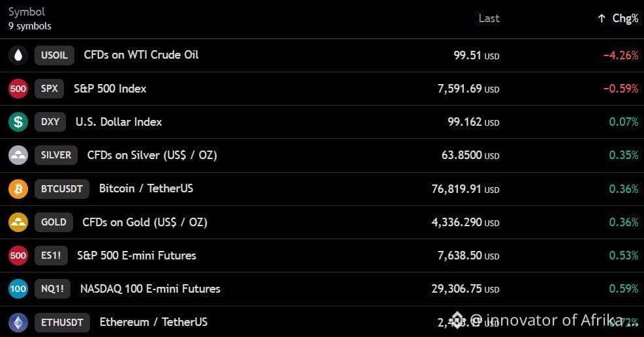Click S&P 500 E-mini Futures name
The height and width of the screenshot is (337, 644).
[x=137, y=256]
